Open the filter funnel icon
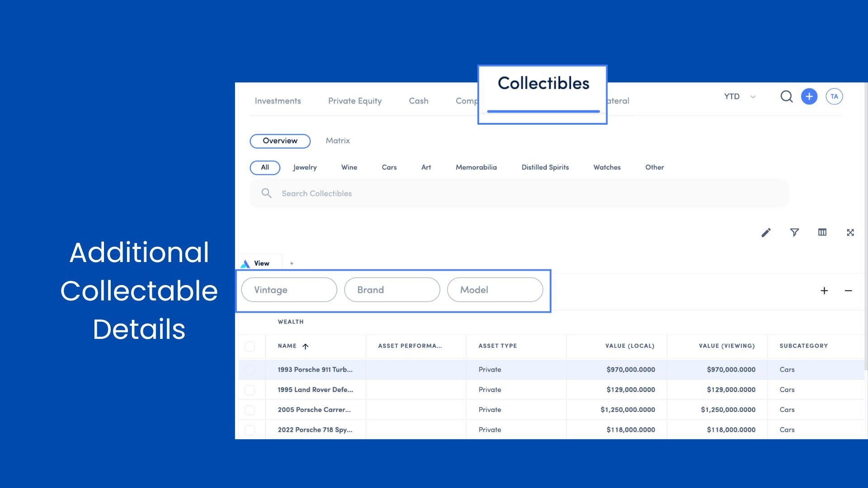868x488 pixels. click(x=794, y=232)
